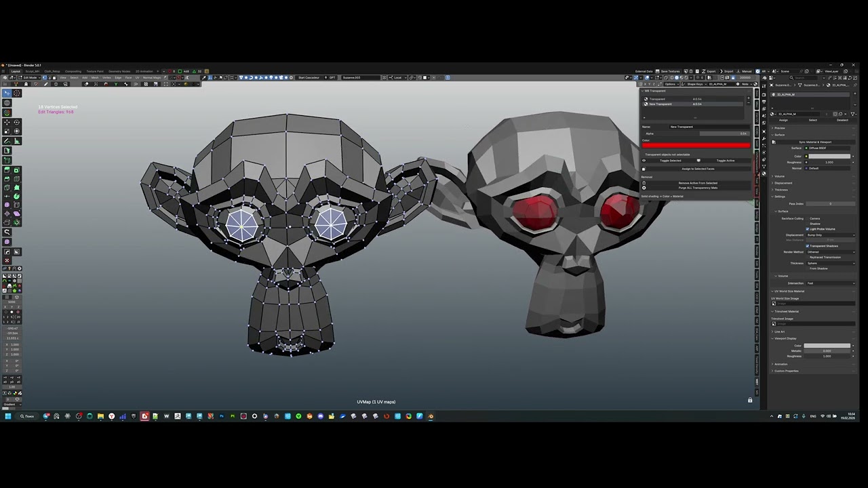The height and width of the screenshot is (488, 868).
Task: Toggle the Light Probe Volume checkbox
Action: pos(807,229)
